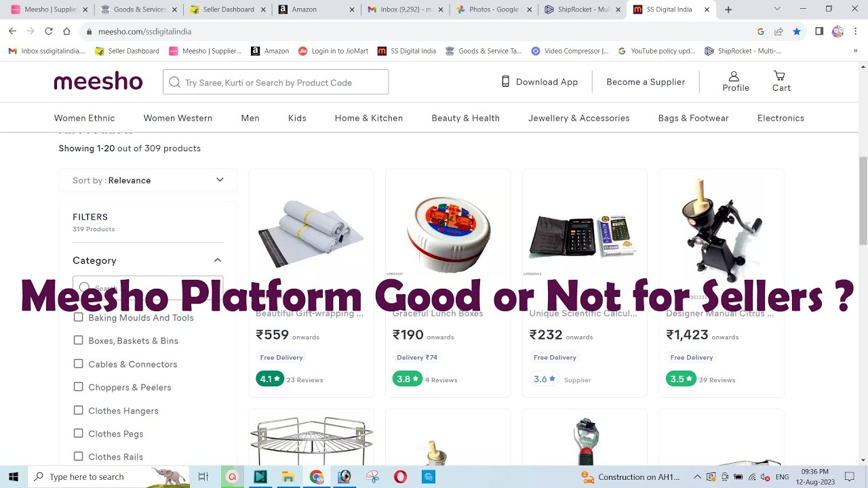Switch to the Photos - Google tab
This screenshot has width=868, height=488.
coord(494,9)
